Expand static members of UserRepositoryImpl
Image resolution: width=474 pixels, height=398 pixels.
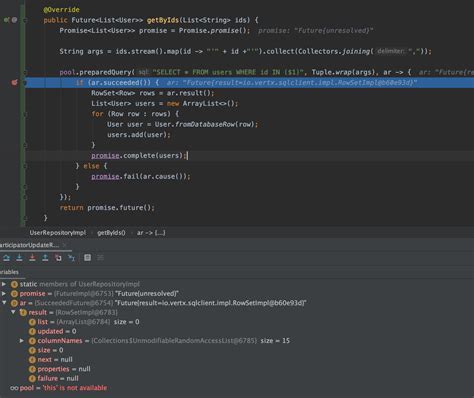click(4, 284)
